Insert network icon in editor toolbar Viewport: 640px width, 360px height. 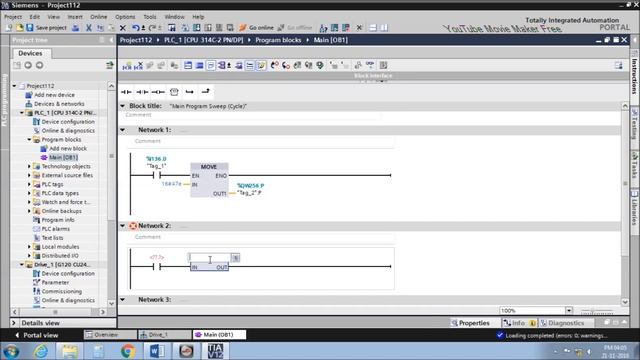click(127, 65)
